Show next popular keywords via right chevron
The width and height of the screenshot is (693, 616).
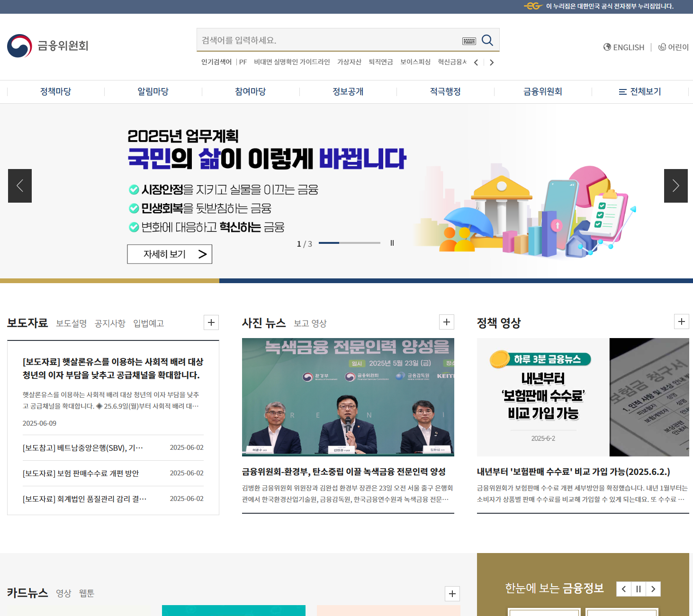492,62
